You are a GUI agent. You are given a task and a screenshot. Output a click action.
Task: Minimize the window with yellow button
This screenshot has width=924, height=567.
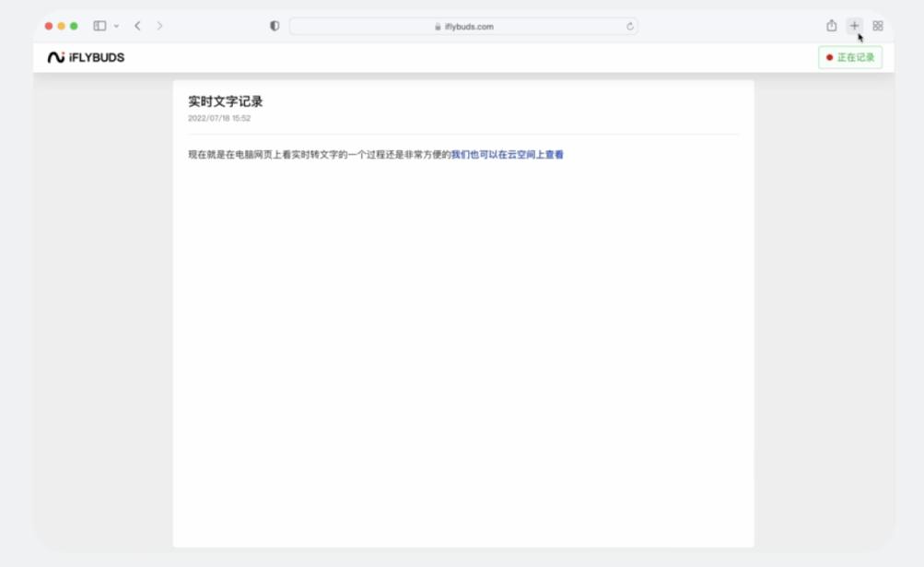[62, 26]
